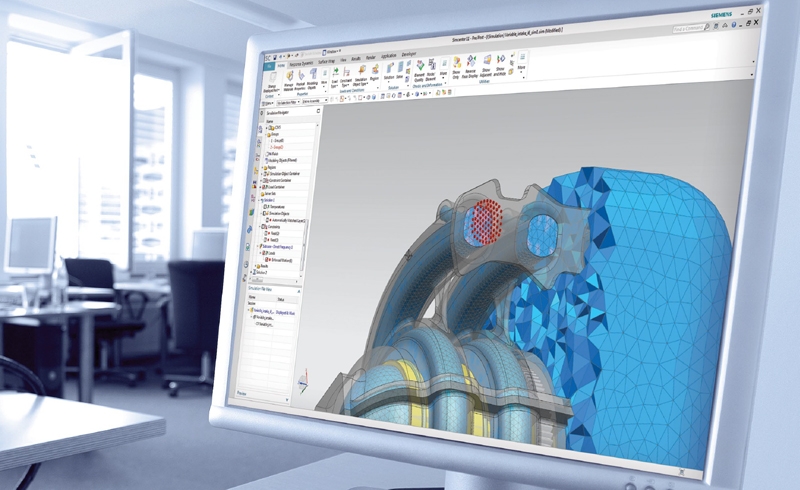Select the Regions folder in navigator
The height and width of the screenshot is (490, 800).
pos(270,167)
